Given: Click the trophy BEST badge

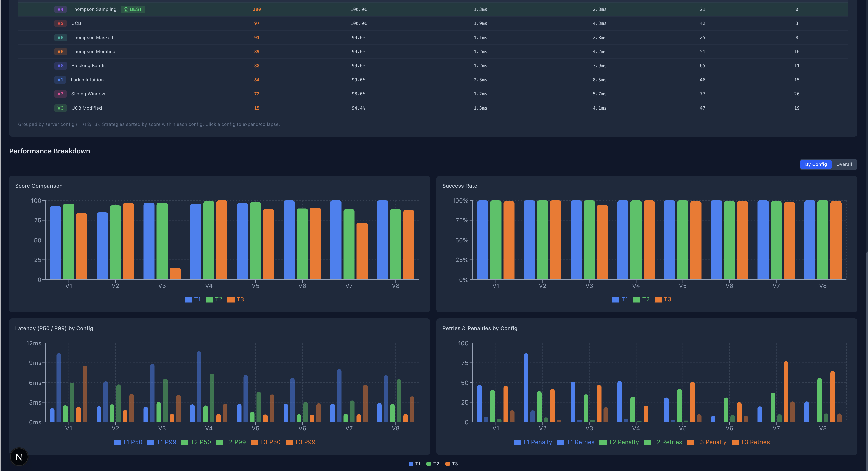Looking at the screenshot, I should tap(133, 9).
